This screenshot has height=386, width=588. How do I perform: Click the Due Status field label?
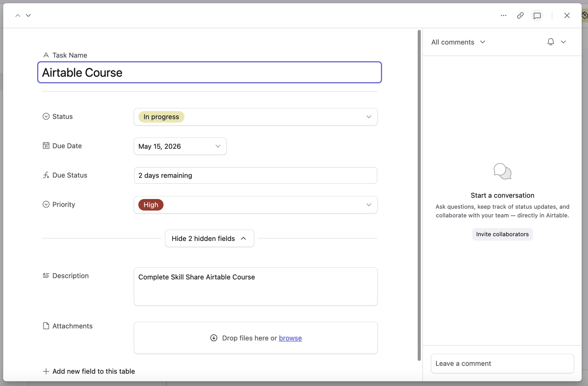[70, 175]
